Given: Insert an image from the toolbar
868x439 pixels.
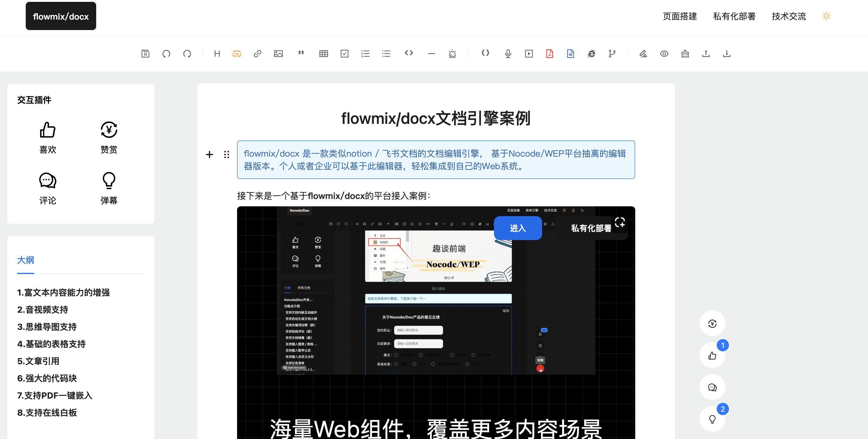Looking at the screenshot, I should tap(278, 54).
